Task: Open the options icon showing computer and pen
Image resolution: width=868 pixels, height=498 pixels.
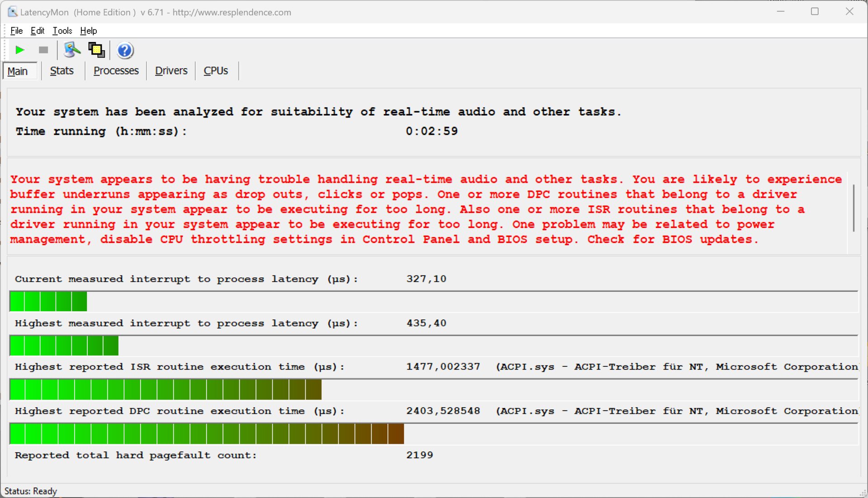Action: [71, 50]
